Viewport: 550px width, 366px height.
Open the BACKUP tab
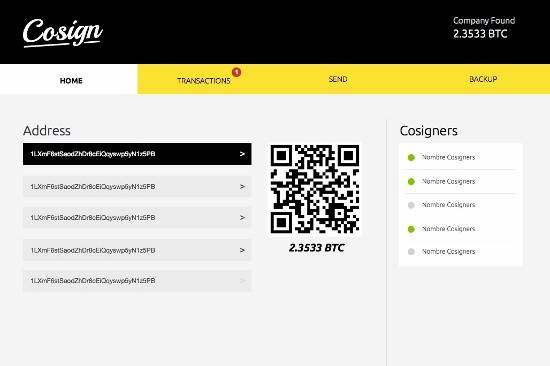point(483,79)
